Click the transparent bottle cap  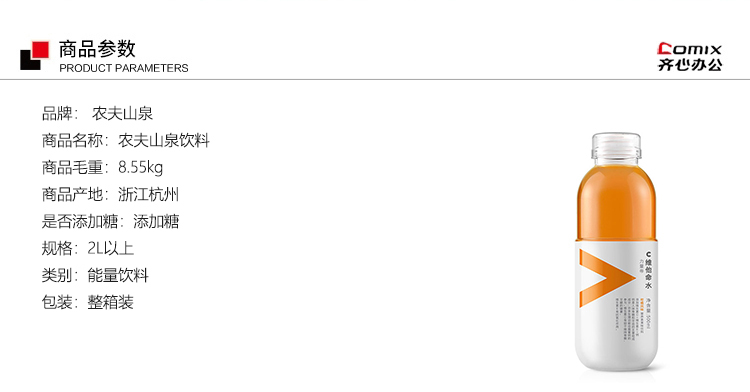coord(616,146)
